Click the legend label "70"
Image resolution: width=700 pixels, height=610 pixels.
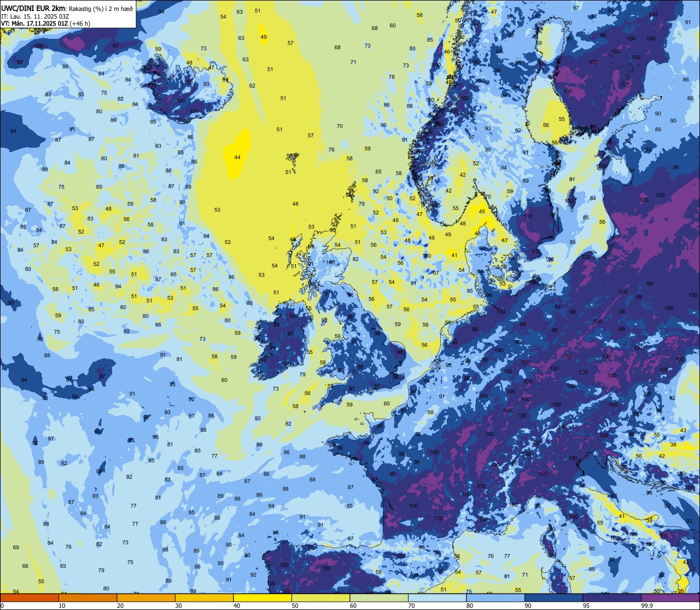pyautogui.click(x=411, y=606)
